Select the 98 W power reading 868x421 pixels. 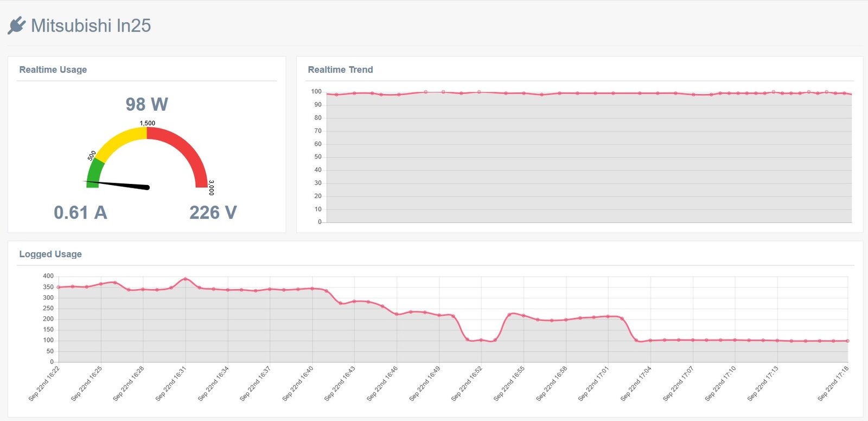pyautogui.click(x=147, y=104)
